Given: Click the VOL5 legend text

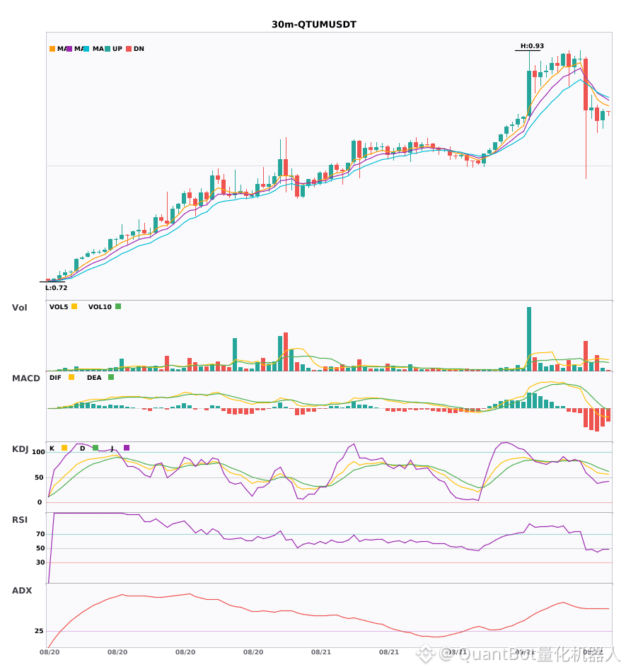Looking at the screenshot, I should [59, 307].
